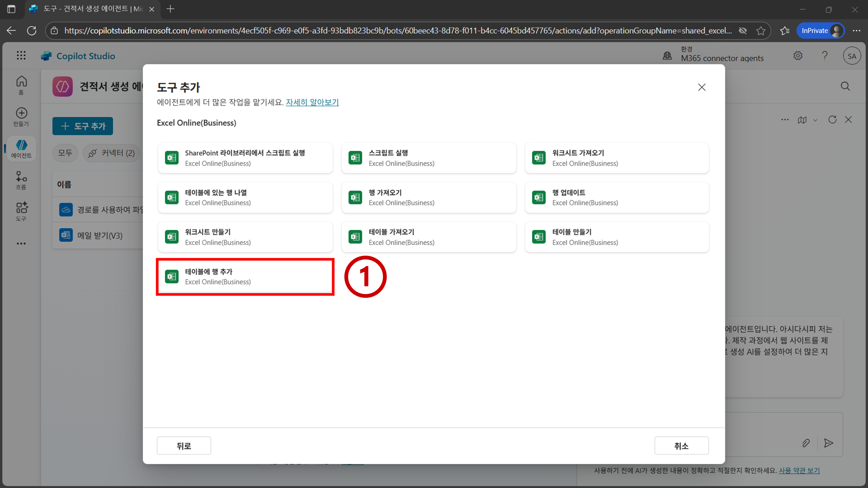Click the 취소 (Cancel) button
Image resolution: width=868 pixels, height=488 pixels.
681,445
